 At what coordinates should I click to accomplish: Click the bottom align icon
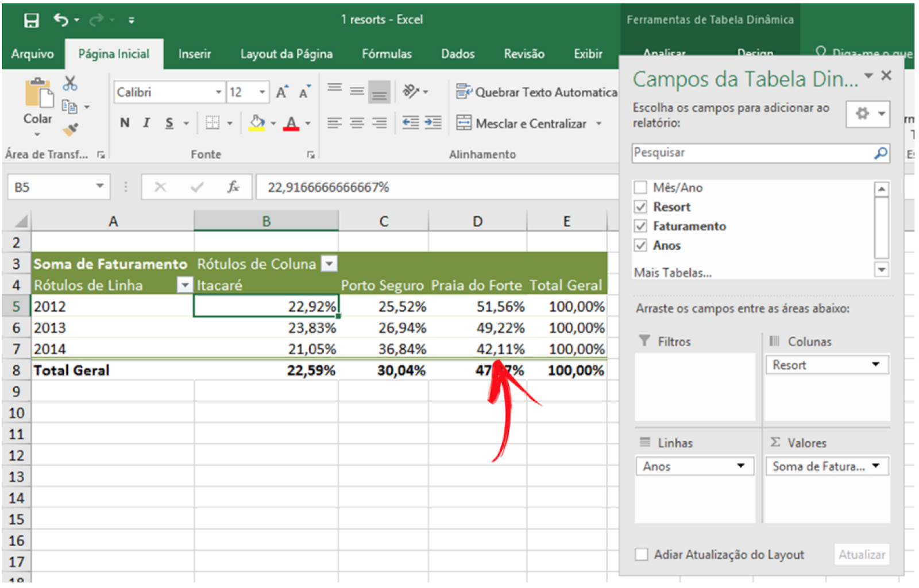coord(379,92)
